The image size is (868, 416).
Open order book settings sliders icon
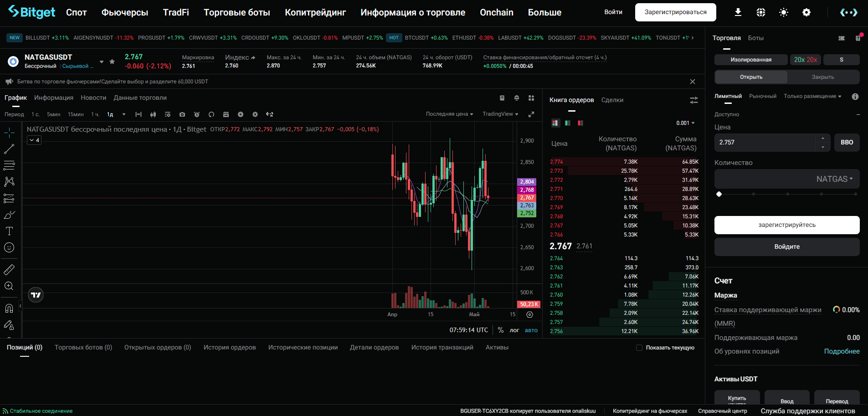pyautogui.click(x=694, y=100)
